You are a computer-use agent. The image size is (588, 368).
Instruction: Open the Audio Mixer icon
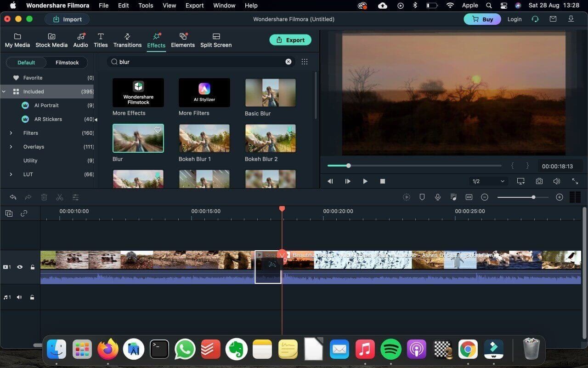point(453,197)
